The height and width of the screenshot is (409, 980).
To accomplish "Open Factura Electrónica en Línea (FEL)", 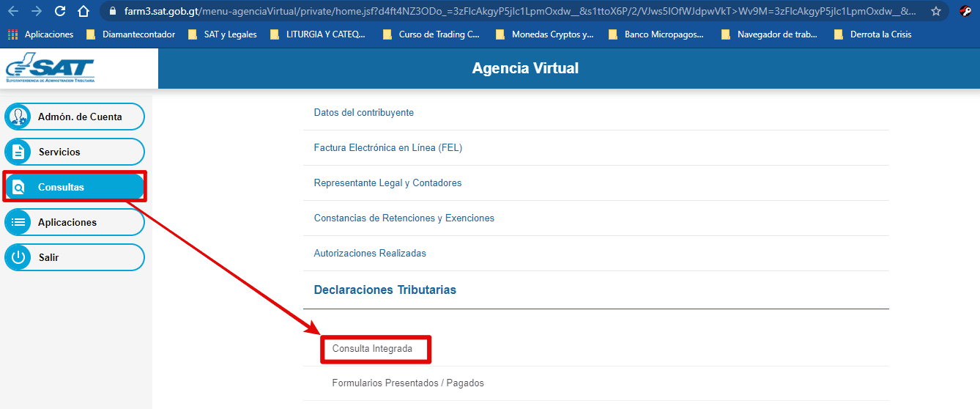I will (388, 148).
